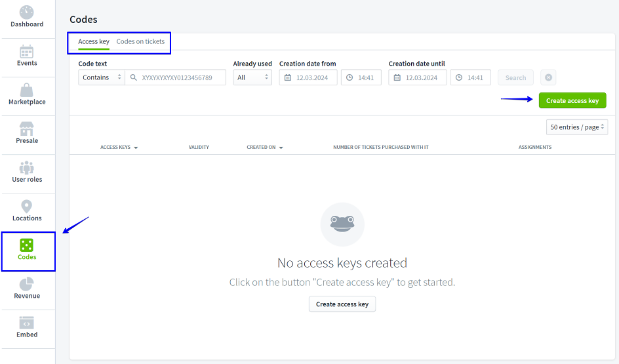
Task: Click the Code text search field
Action: [x=180, y=77]
